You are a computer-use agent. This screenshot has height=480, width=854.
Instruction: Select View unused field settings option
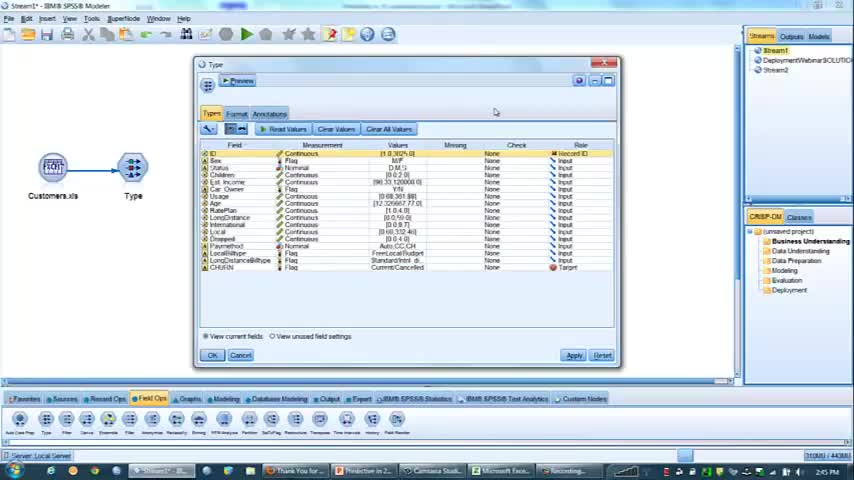[x=272, y=336]
